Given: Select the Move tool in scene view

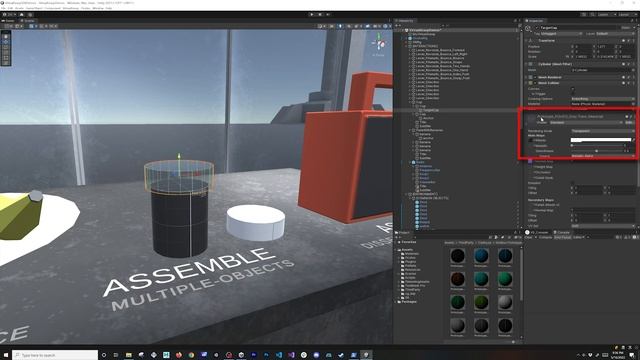Looking at the screenshot, I should coord(6,42).
